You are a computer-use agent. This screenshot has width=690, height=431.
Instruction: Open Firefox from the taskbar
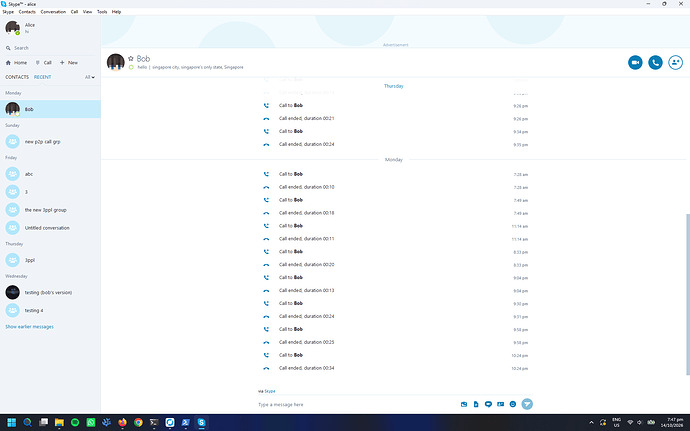pyautogui.click(x=122, y=423)
